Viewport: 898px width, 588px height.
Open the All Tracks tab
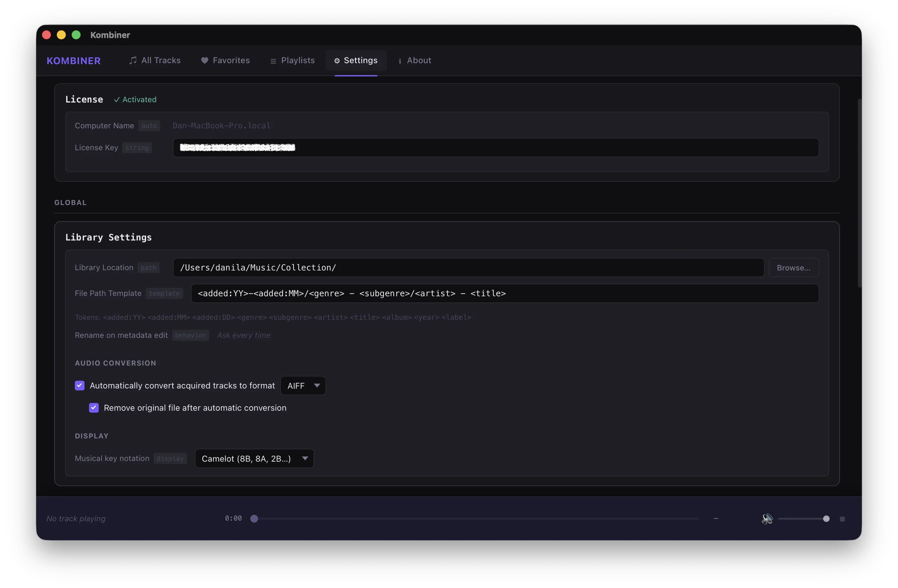point(155,60)
